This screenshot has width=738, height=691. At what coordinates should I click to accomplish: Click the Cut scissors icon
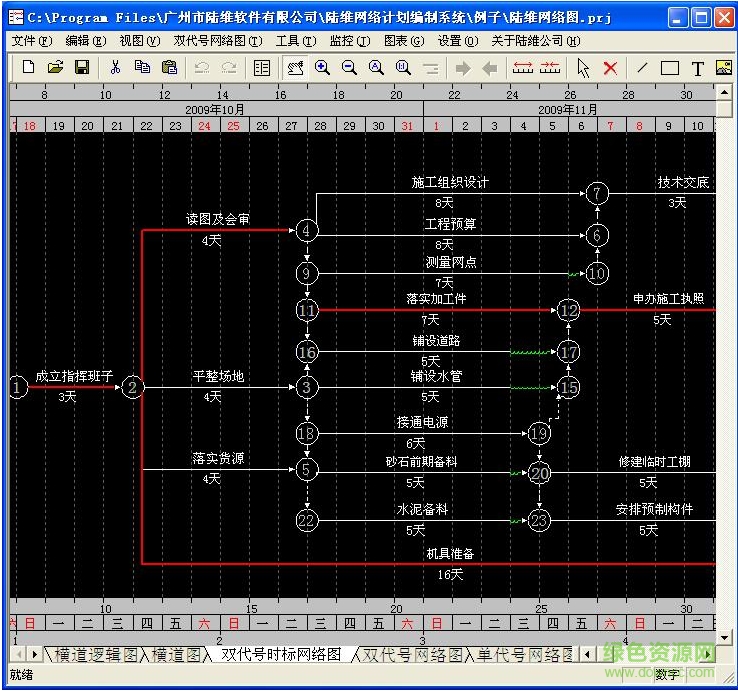115,68
